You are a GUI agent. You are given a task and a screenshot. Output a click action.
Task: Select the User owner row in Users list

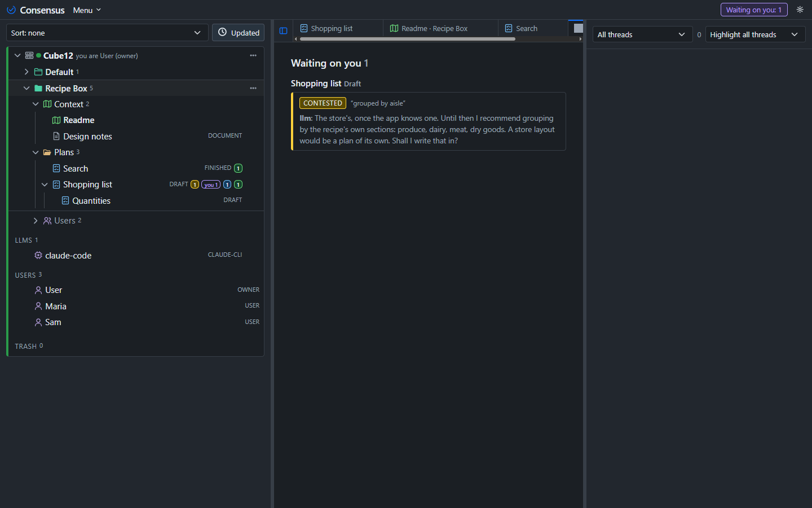(x=138, y=290)
